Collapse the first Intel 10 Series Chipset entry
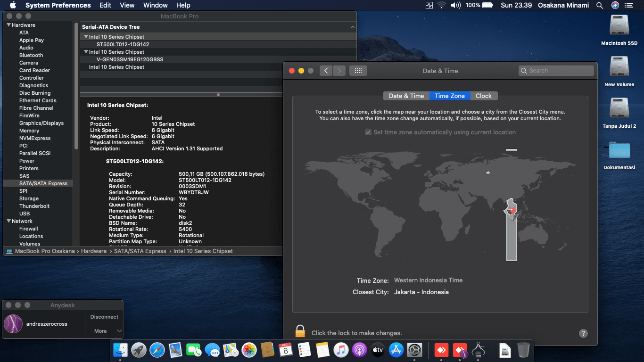Screen dimensions: 644x362 click(85, 36)
